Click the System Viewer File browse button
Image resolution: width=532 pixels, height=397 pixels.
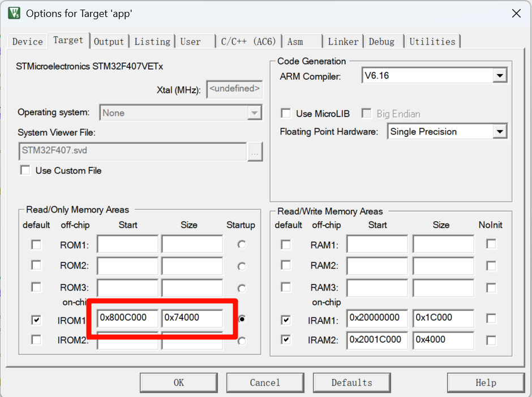pos(255,151)
